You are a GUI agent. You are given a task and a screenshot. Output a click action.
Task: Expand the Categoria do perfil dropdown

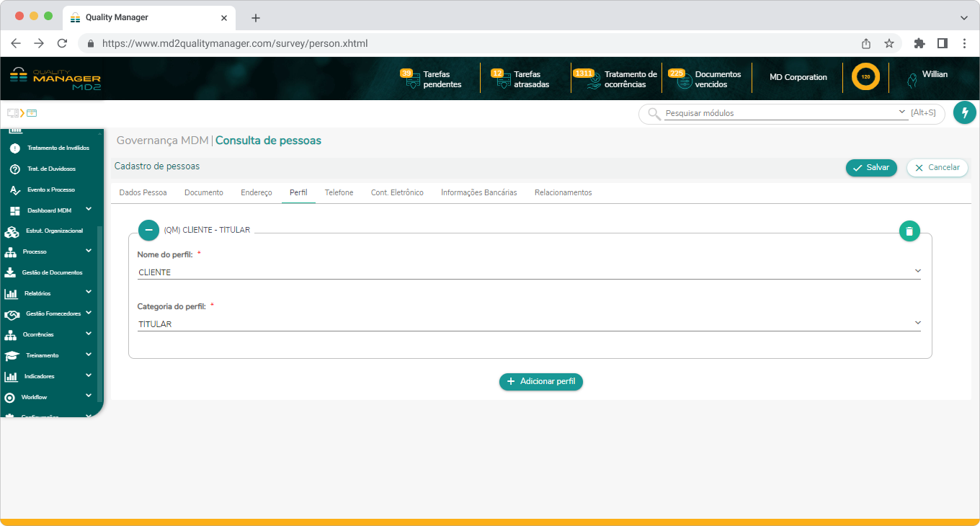tap(917, 322)
